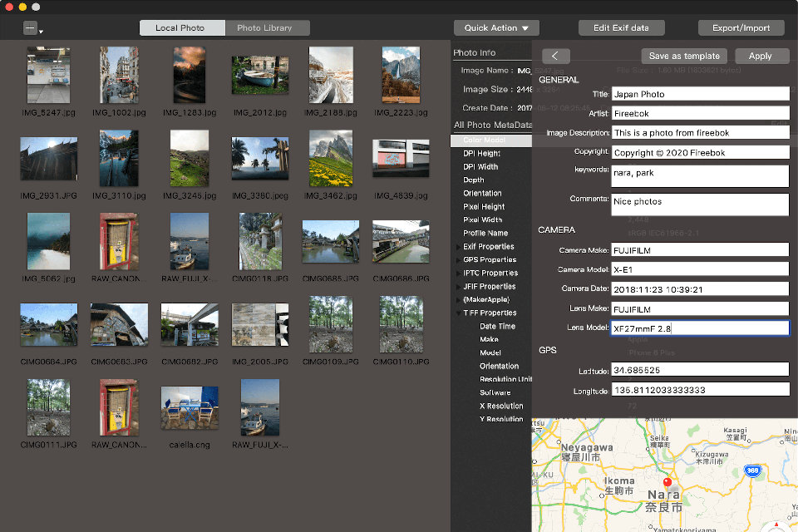Image resolution: width=798 pixels, height=532 pixels.
Task: Click the Edit Exif data button
Action: point(622,28)
